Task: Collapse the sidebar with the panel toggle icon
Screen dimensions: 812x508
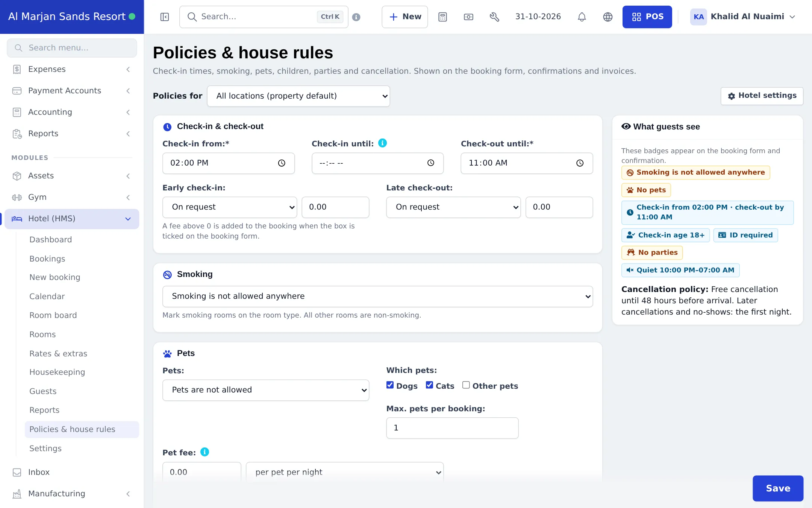Action: [x=165, y=17]
